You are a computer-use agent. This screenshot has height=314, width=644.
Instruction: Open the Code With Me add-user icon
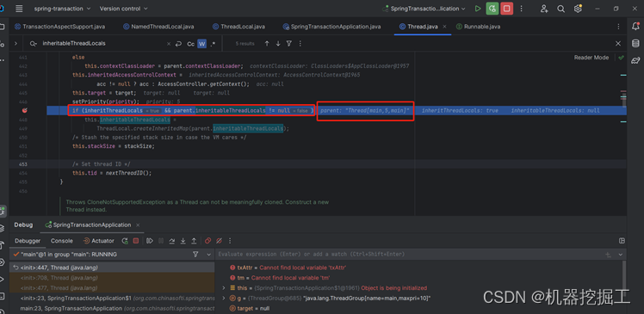tap(544, 9)
